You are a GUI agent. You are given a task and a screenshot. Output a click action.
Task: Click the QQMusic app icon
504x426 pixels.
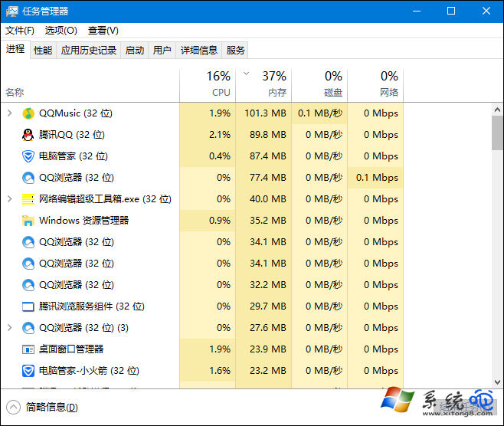point(28,113)
